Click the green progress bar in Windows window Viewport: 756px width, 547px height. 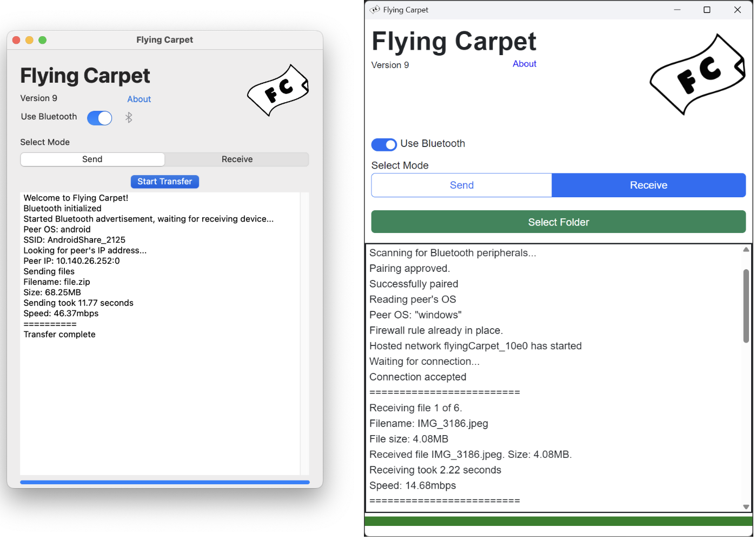tap(558, 521)
